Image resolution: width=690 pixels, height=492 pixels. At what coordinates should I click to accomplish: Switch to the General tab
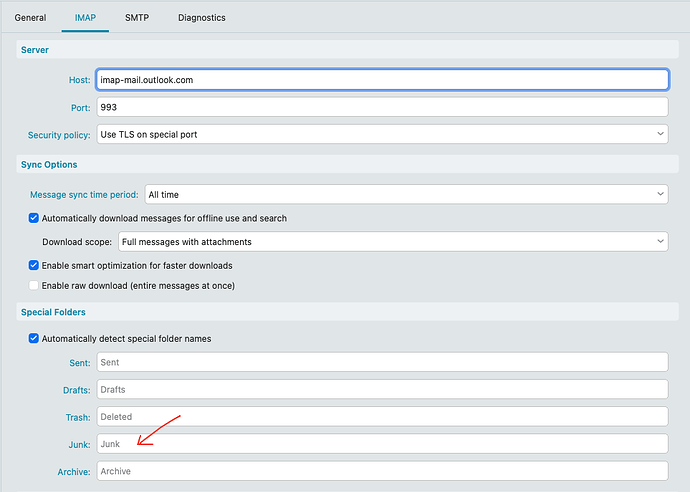30,17
